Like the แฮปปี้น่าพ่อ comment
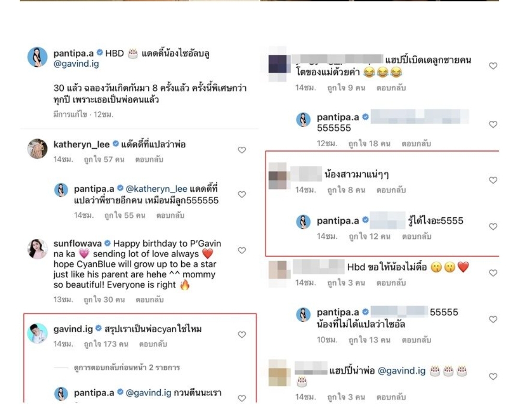The image size is (517, 420). click(493, 376)
